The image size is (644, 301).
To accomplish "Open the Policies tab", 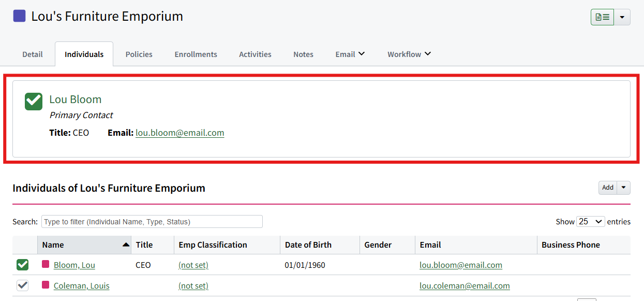I will click(x=139, y=54).
